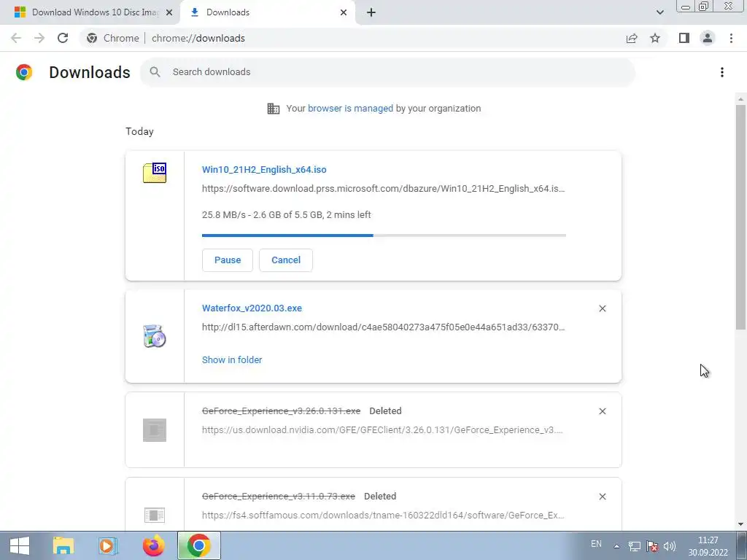Image resolution: width=747 pixels, height=560 pixels.
Task: Click the Chrome logo beside Downloads title
Action: tap(24, 72)
